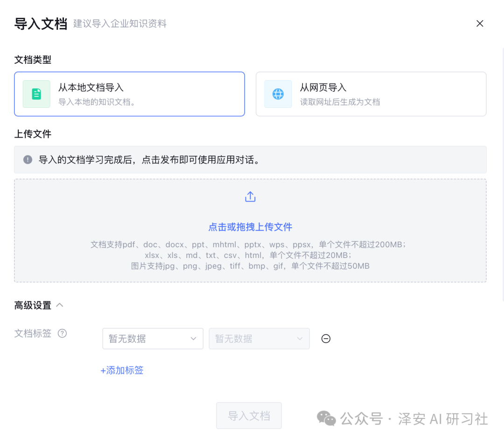Click the 上传文件 section heading
Viewport: 504px width, 439px height.
point(33,134)
